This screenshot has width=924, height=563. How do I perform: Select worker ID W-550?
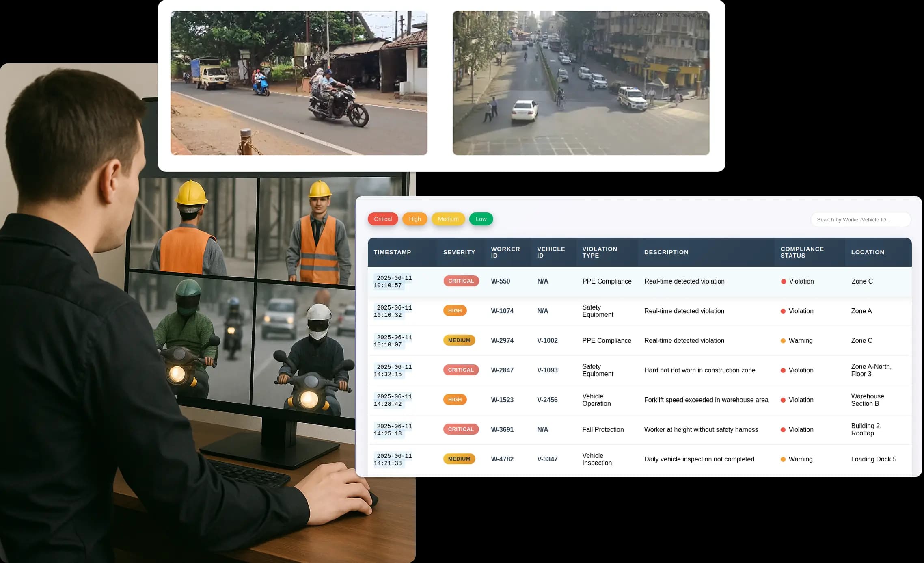click(500, 281)
